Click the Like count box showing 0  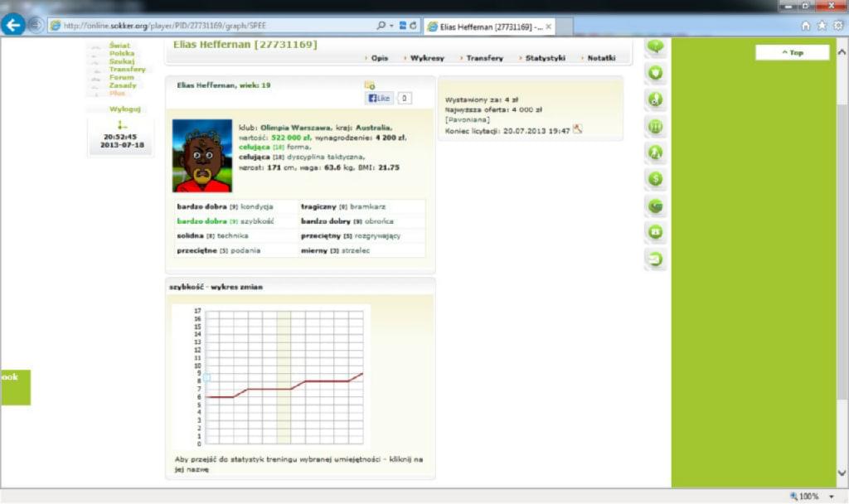point(405,98)
